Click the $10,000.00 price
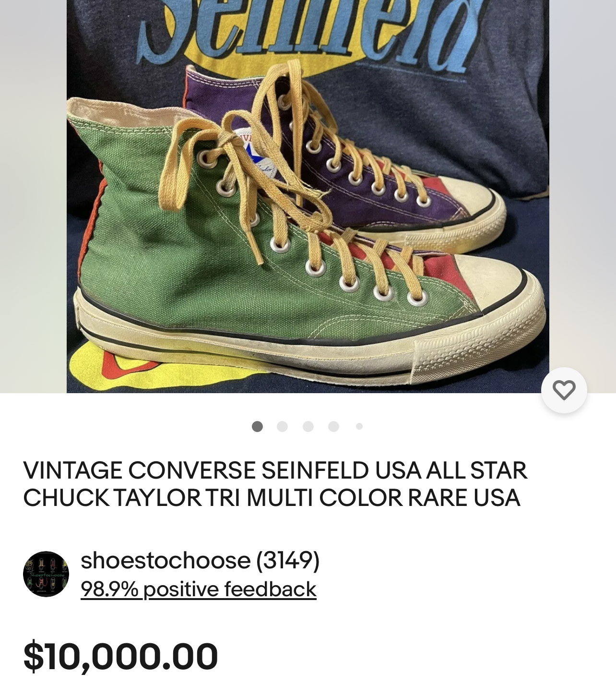Screen dimensions: 616x685 point(120,656)
